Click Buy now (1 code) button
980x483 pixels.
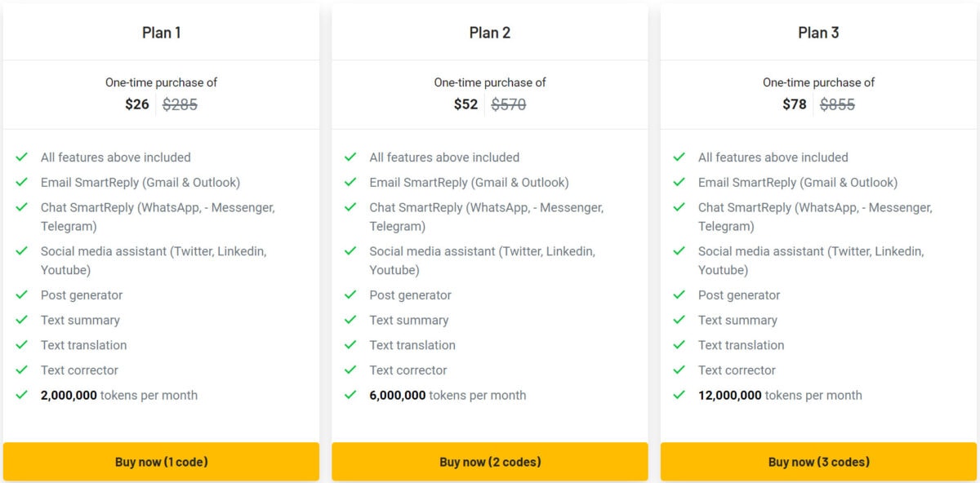(161, 461)
